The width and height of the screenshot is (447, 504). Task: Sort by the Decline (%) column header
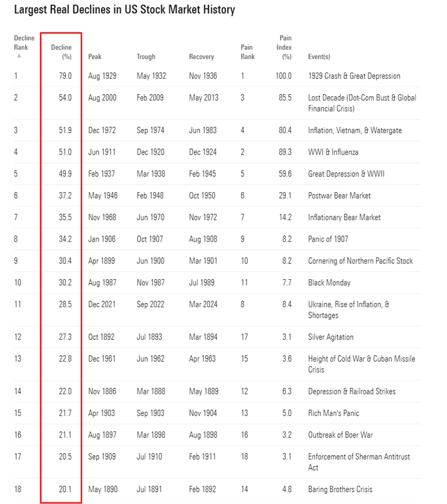(62, 52)
